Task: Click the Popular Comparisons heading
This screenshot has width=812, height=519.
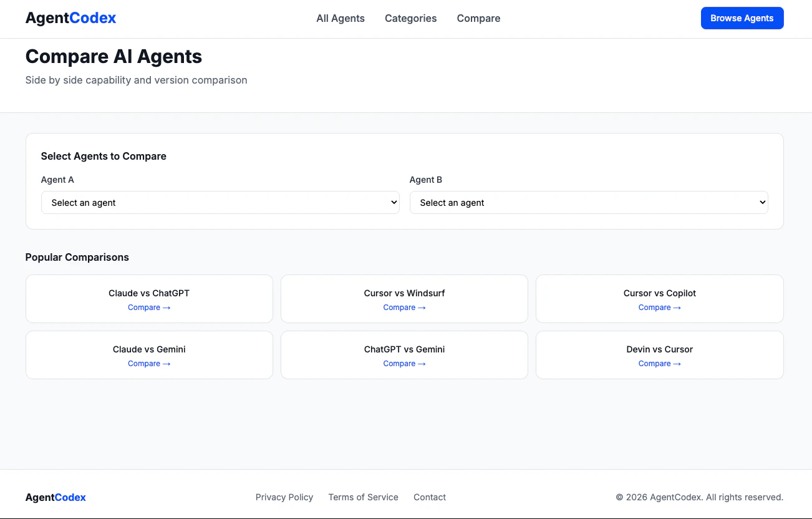Action: pos(77,257)
